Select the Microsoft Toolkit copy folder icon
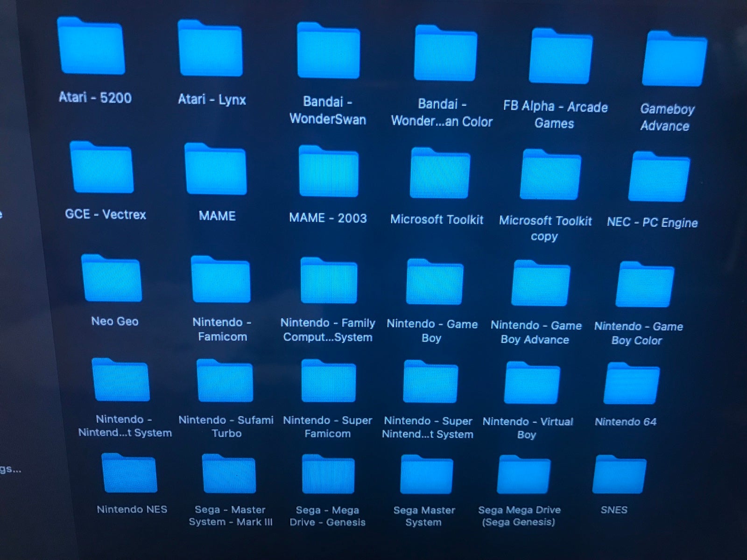The image size is (747, 560). (550, 175)
